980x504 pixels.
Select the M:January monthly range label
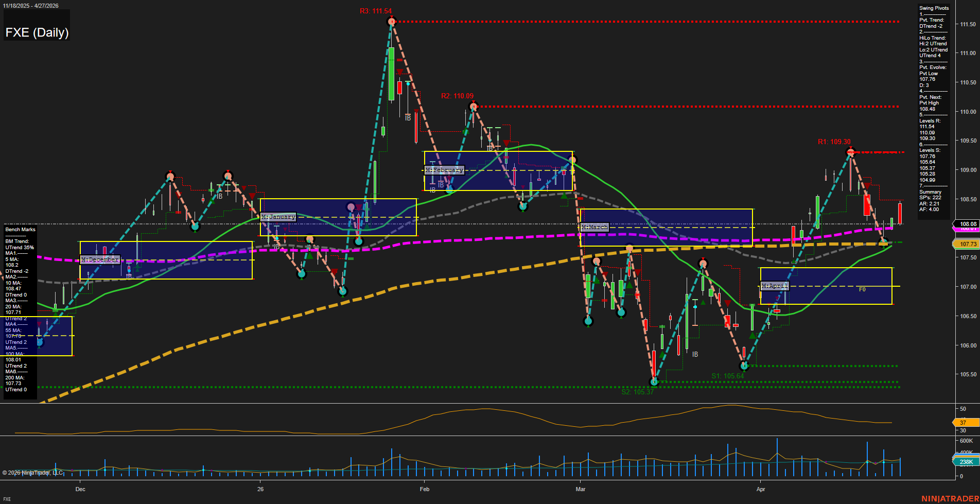click(x=278, y=217)
